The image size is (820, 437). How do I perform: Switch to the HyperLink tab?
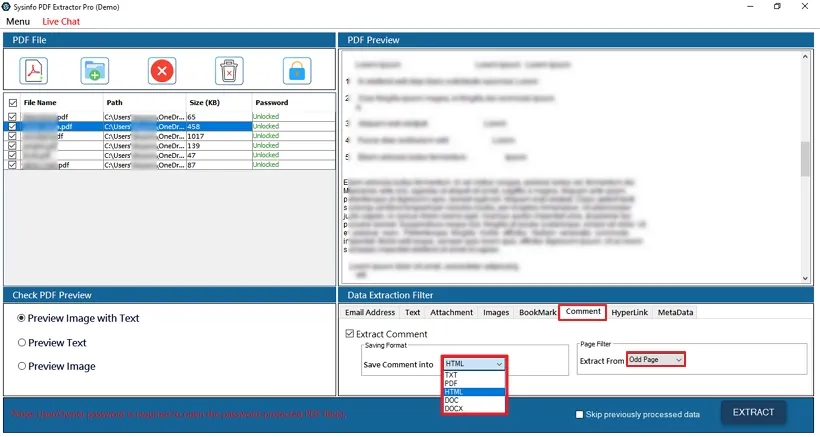(630, 312)
